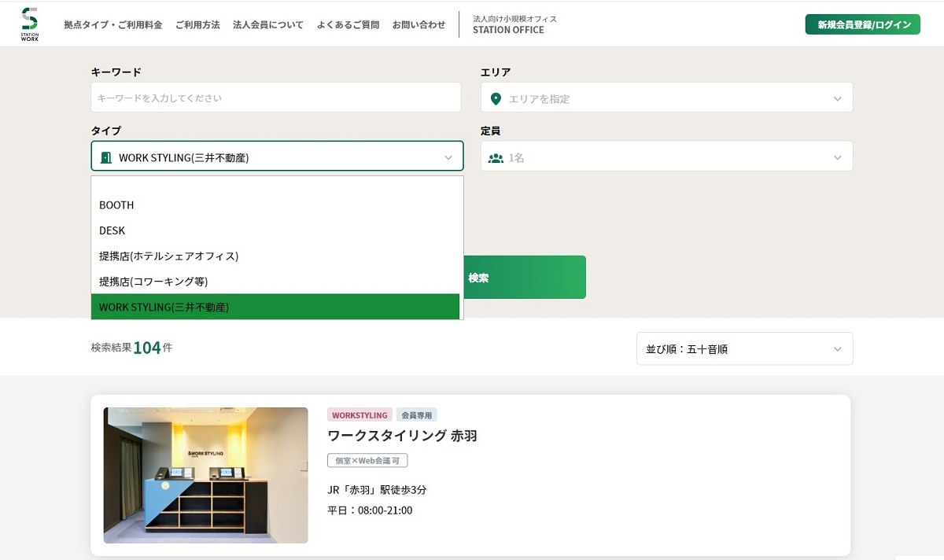Select the BOOTH option

pyautogui.click(x=116, y=205)
